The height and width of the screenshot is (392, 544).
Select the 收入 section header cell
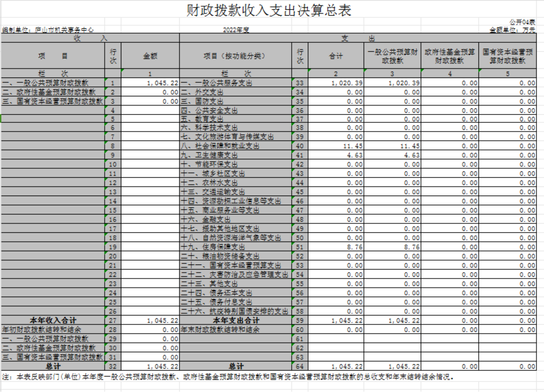[x=90, y=38]
